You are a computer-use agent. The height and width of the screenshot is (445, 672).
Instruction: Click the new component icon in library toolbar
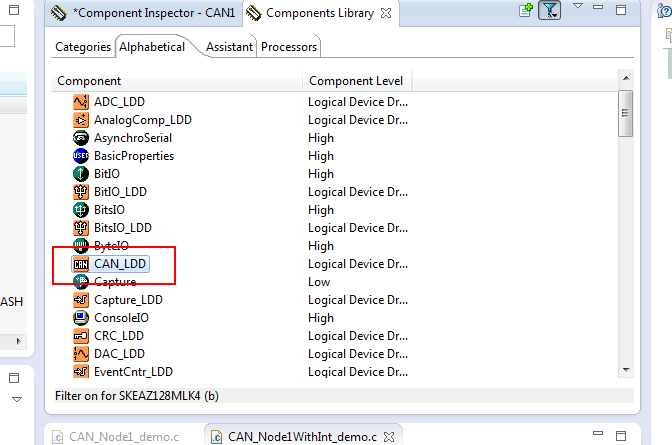tap(526, 10)
